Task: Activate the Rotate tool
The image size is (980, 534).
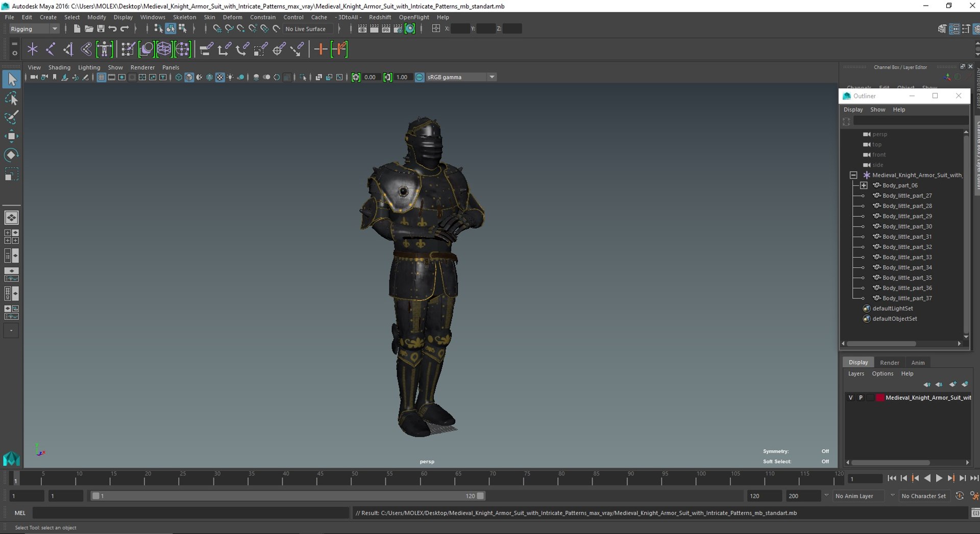Action: (x=11, y=155)
